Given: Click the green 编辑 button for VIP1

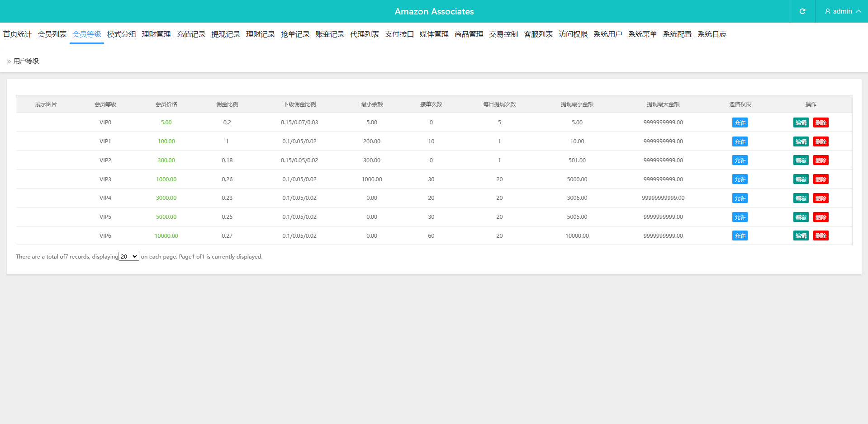Looking at the screenshot, I should 801,141.
